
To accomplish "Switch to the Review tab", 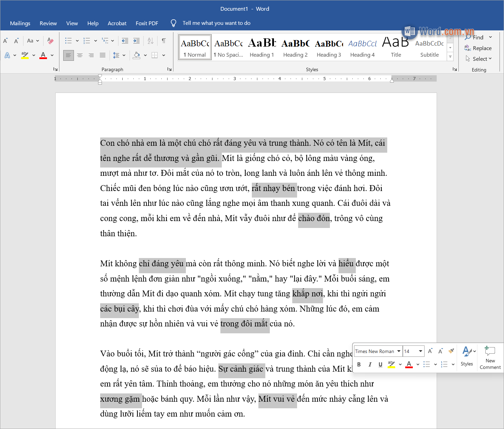I will point(48,23).
